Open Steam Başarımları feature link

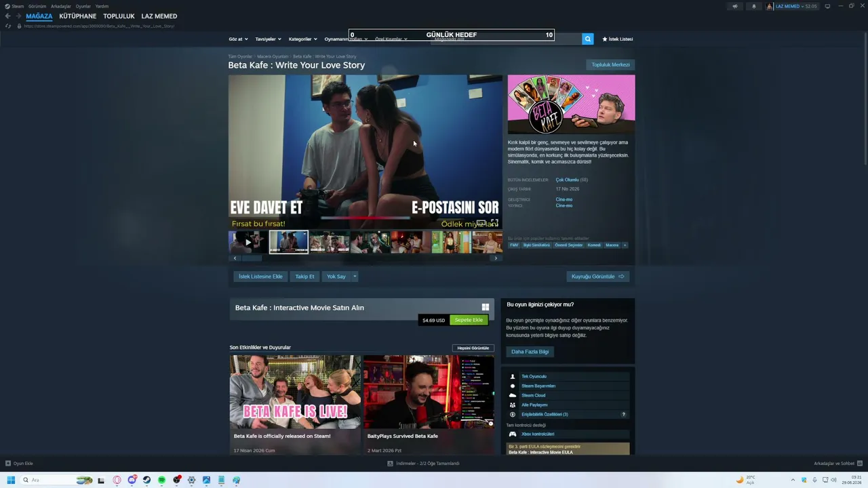(538, 386)
